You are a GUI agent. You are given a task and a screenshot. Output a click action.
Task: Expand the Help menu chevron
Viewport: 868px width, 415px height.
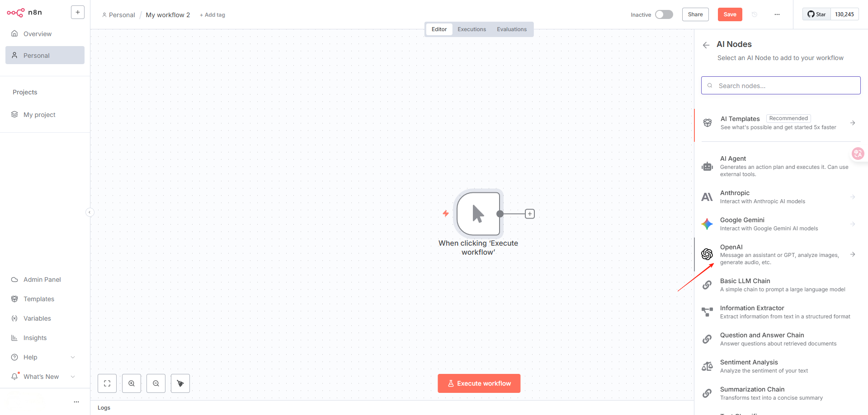(x=73, y=357)
